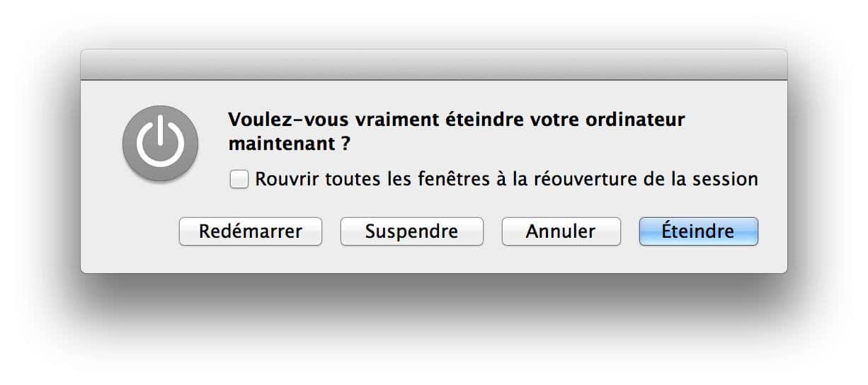Cancel the shutdown dialog with Annuler

pyautogui.click(x=561, y=231)
